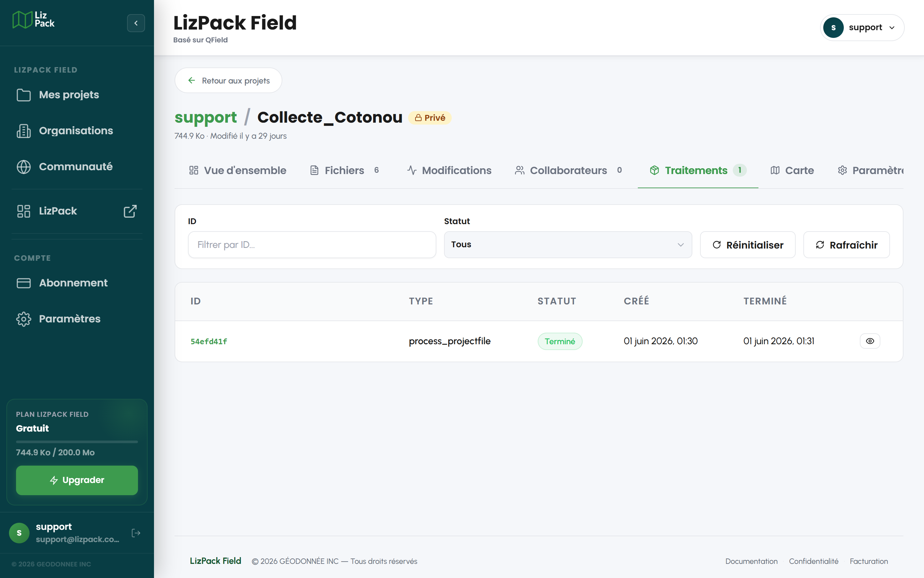The height and width of the screenshot is (578, 924).
Task: Click Retour aux projets button
Action: tap(228, 80)
